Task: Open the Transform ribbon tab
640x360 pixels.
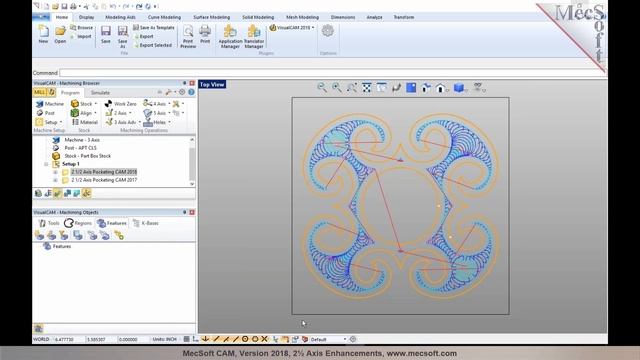Action: coord(404,17)
